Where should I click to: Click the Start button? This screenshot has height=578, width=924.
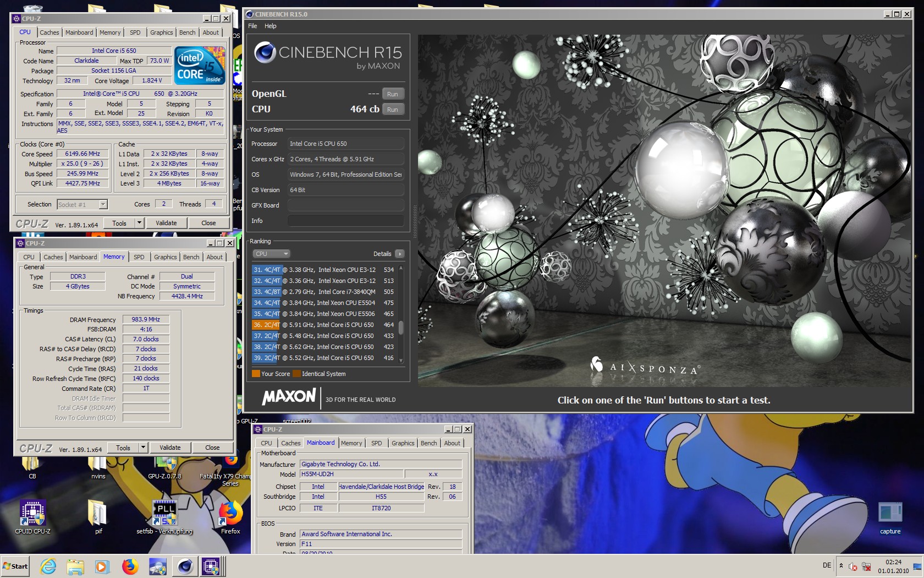tap(15, 566)
